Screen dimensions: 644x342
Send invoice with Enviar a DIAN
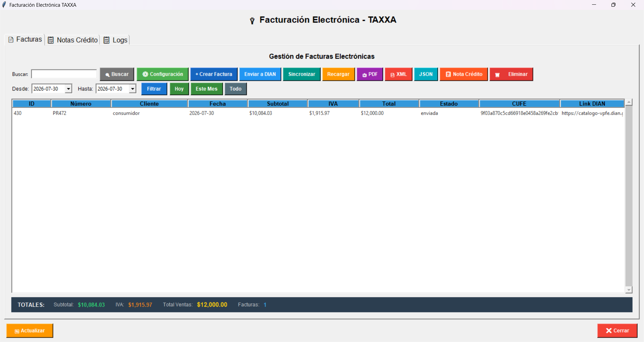pyautogui.click(x=260, y=74)
